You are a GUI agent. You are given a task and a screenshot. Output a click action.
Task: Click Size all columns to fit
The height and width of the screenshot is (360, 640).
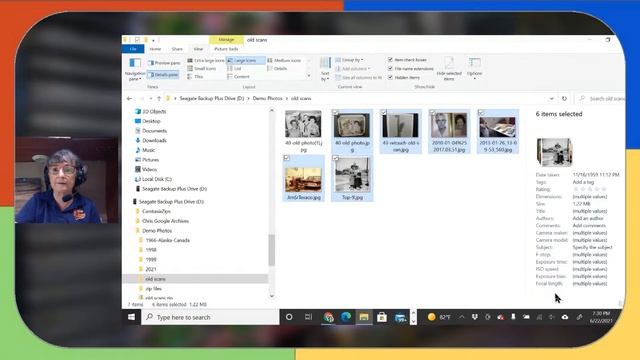[x=359, y=77]
